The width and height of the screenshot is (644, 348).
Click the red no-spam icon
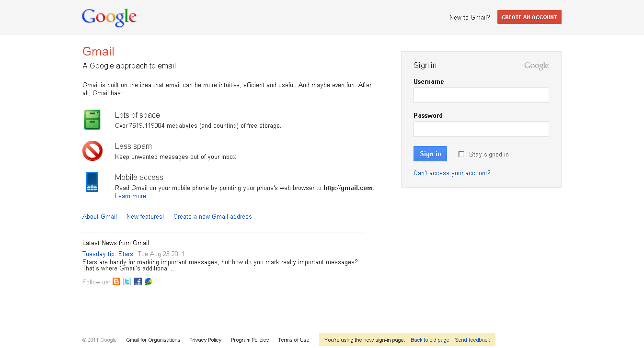pyautogui.click(x=92, y=151)
